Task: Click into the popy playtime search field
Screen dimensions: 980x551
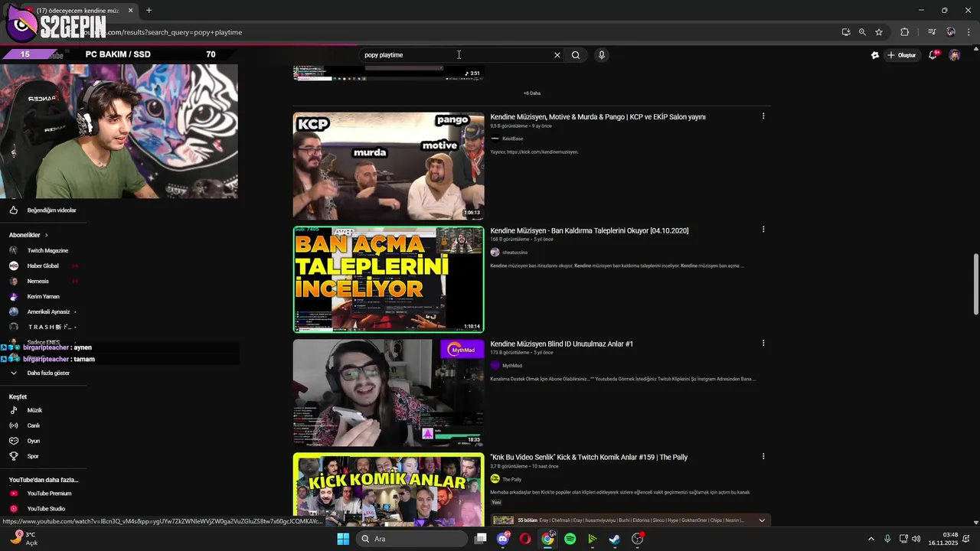Action: click(x=456, y=55)
